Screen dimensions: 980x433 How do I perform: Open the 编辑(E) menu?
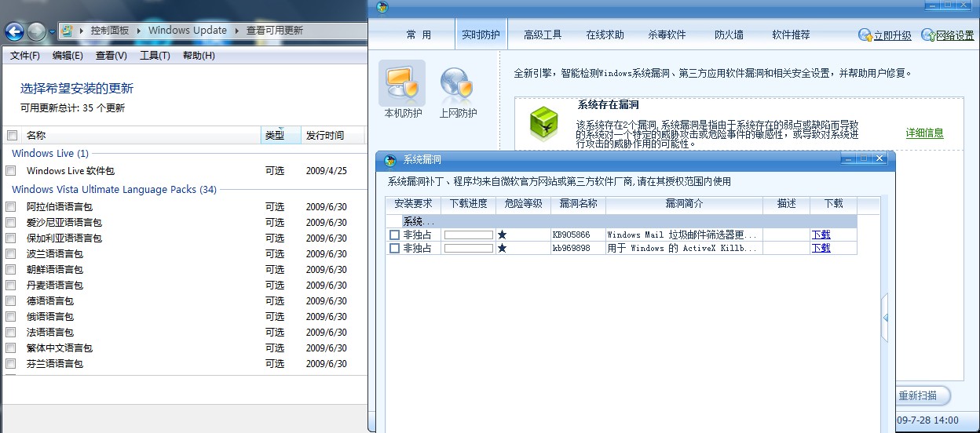pyautogui.click(x=68, y=56)
